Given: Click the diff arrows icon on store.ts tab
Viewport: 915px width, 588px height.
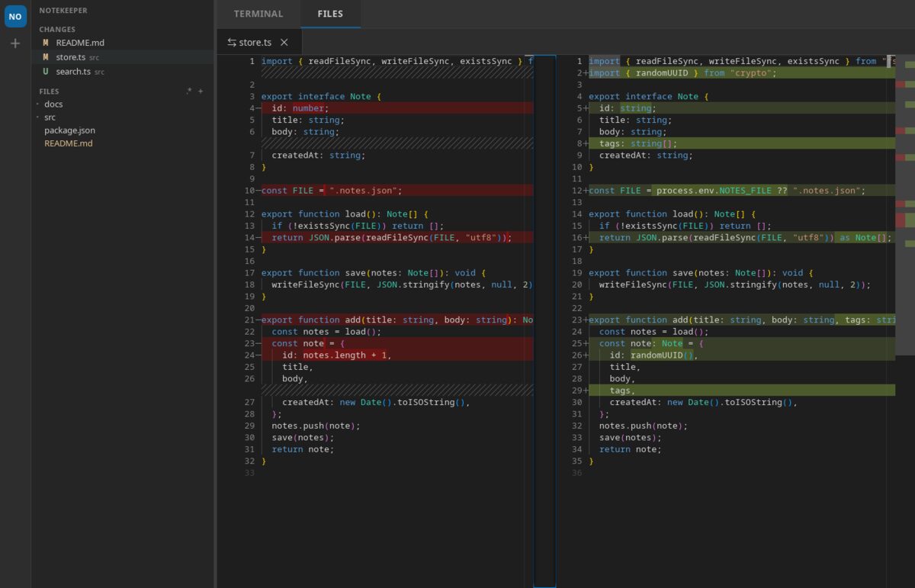Looking at the screenshot, I should [232, 43].
